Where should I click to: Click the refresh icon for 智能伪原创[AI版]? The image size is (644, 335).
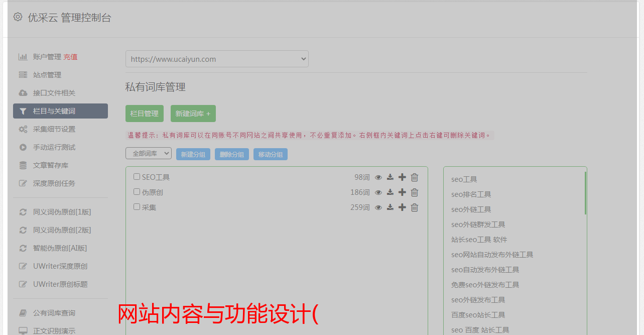tap(23, 248)
